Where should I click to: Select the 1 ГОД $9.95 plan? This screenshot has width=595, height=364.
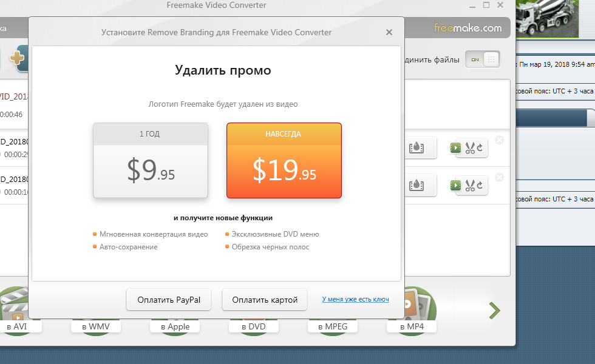pyautogui.click(x=151, y=161)
